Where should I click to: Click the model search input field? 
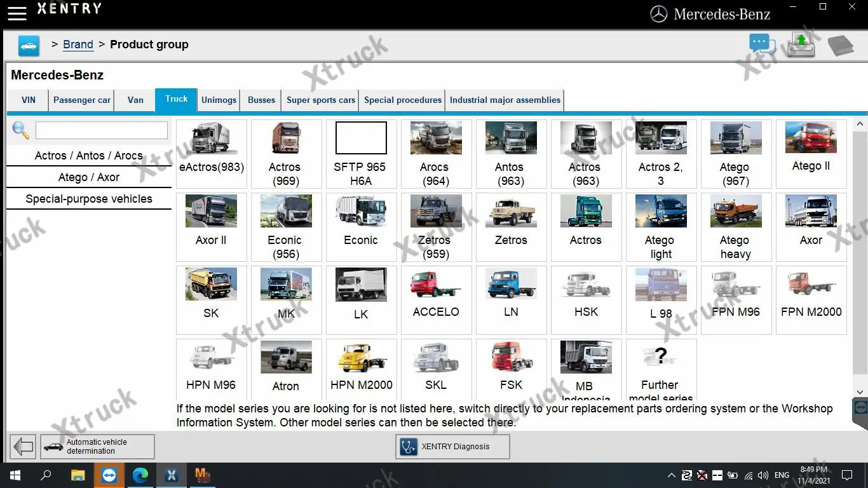tap(102, 130)
